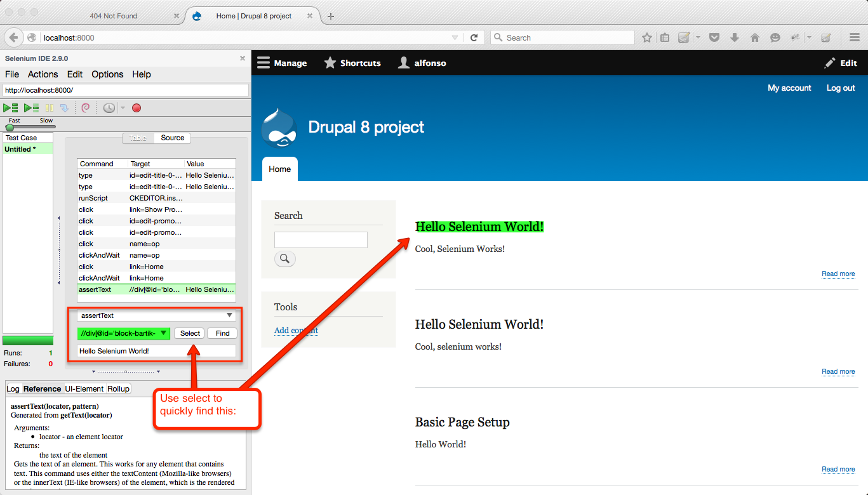Open the Firebug bug icon
The height and width of the screenshot is (495, 868).
(x=795, y=37)
